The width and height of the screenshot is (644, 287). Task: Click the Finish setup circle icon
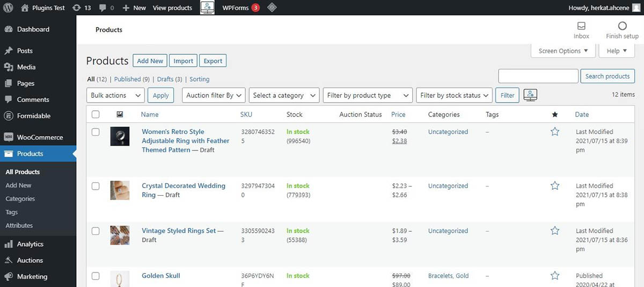[x=622, y=26]
